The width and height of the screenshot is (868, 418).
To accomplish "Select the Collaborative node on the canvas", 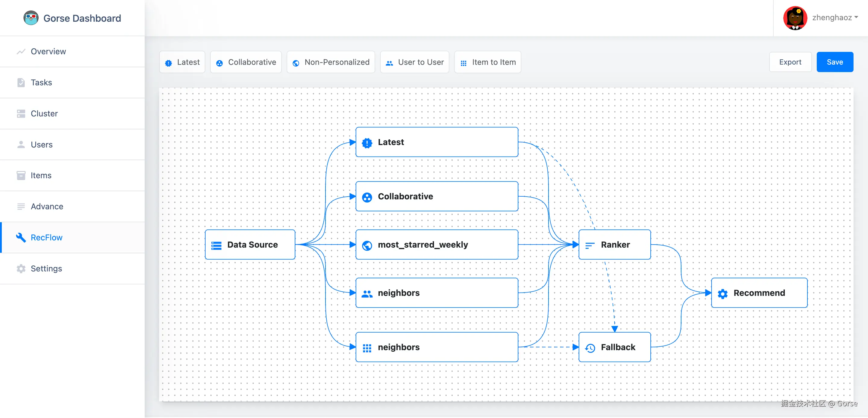I will [x=437, y=196].
